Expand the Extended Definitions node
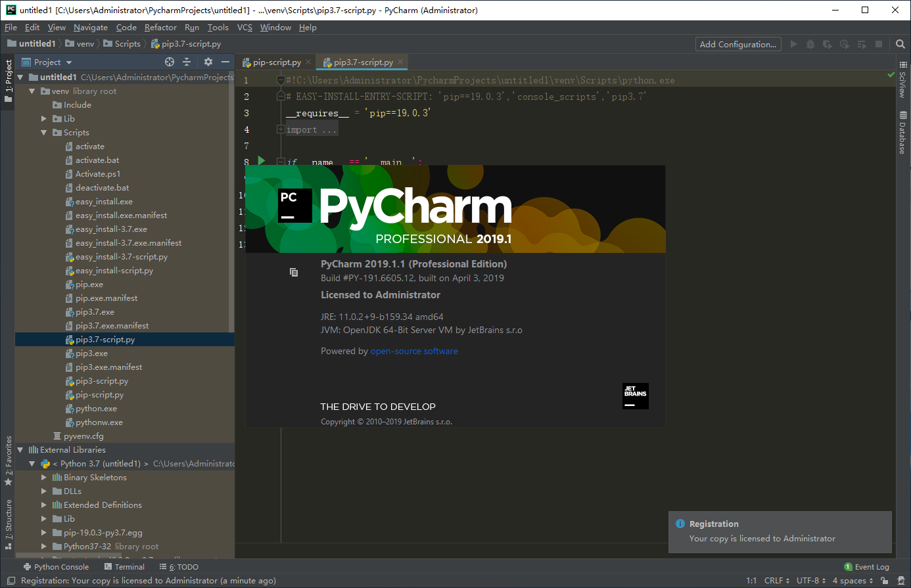 [x=44, y=505]
